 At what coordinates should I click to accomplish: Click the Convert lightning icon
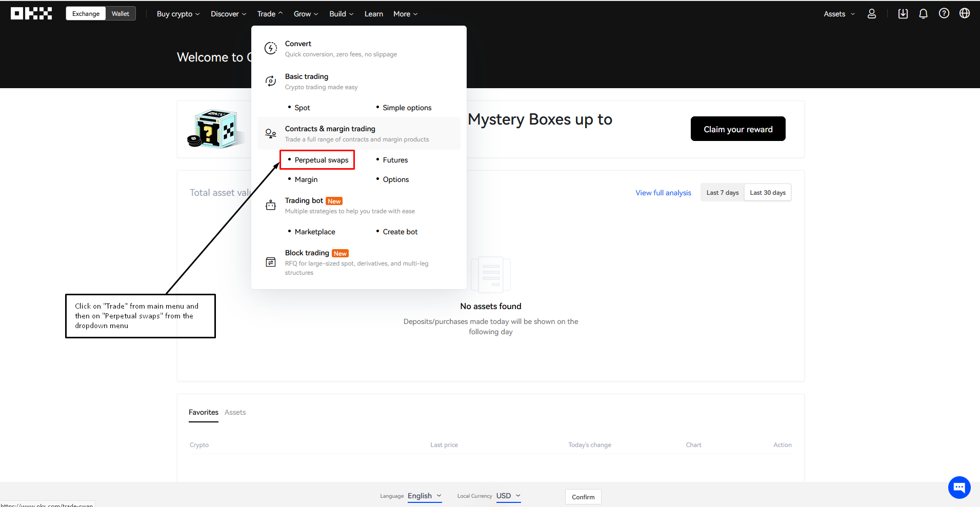271,48
